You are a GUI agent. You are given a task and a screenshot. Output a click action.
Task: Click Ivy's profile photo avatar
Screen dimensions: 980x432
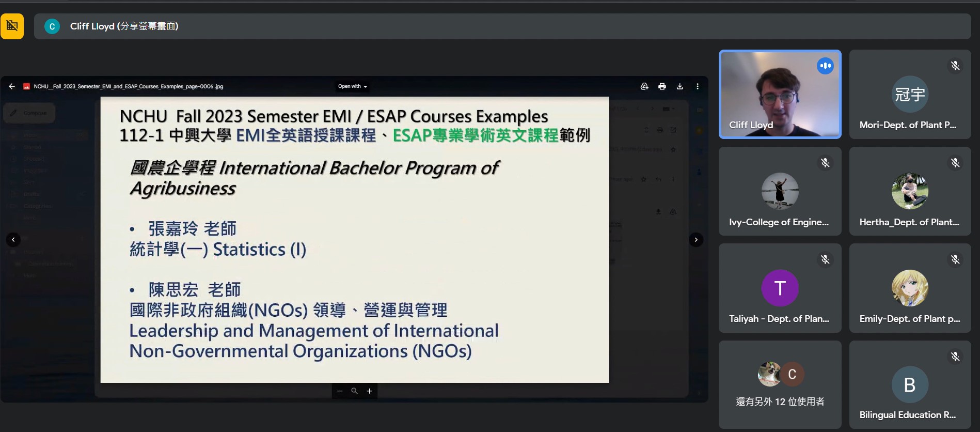780,191
